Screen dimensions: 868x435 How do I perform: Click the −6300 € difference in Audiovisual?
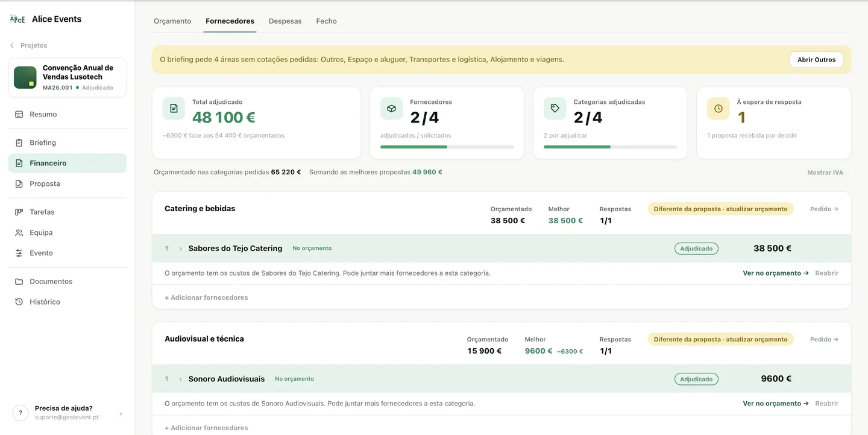[570, 352]
